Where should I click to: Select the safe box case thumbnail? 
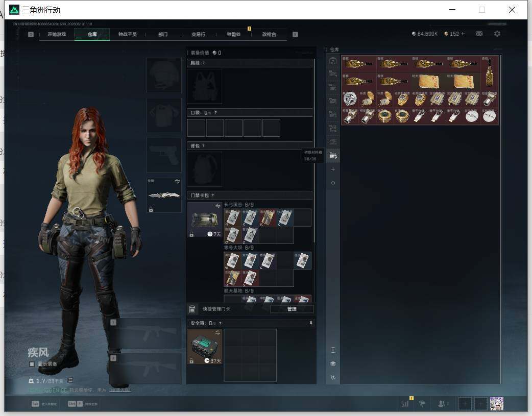205,347
